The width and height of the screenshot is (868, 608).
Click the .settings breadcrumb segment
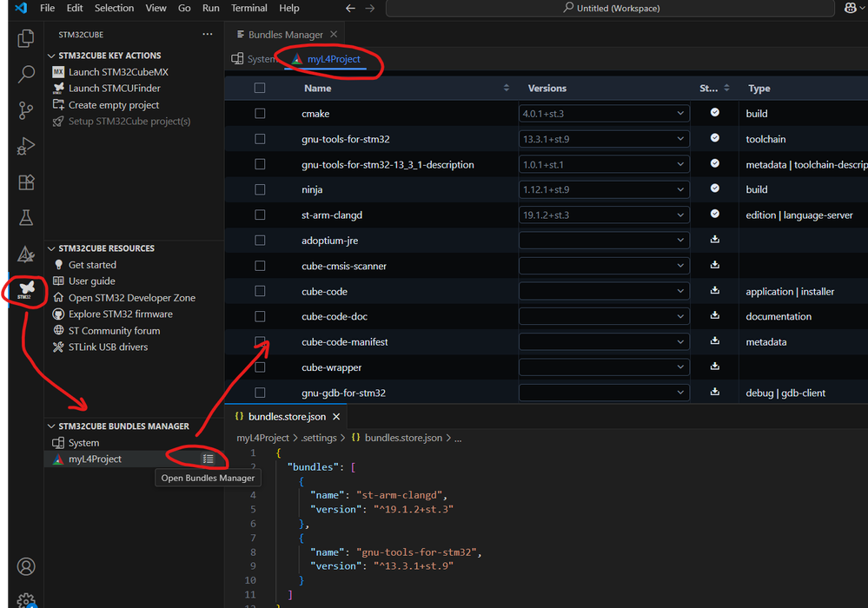(x=319, y=438)
